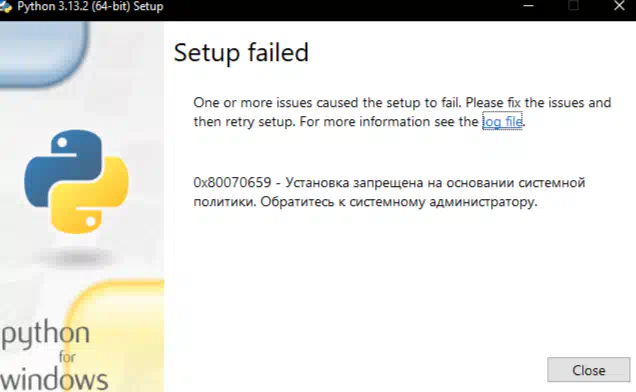Click the shadow beneath the Python logo
Viewport: 636px width, 392px height.
pos(76,258)
